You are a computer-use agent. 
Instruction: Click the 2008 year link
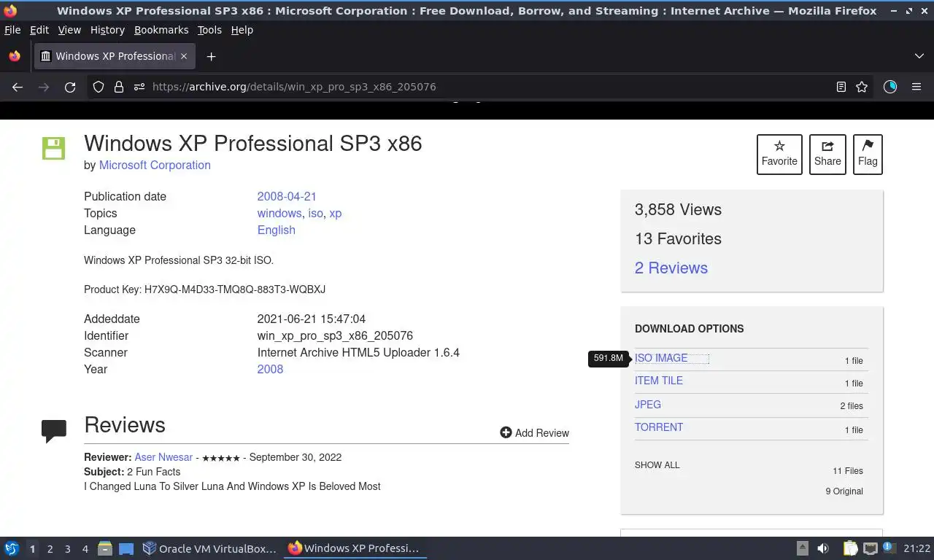pyautogui.click(x=270, y=369)
